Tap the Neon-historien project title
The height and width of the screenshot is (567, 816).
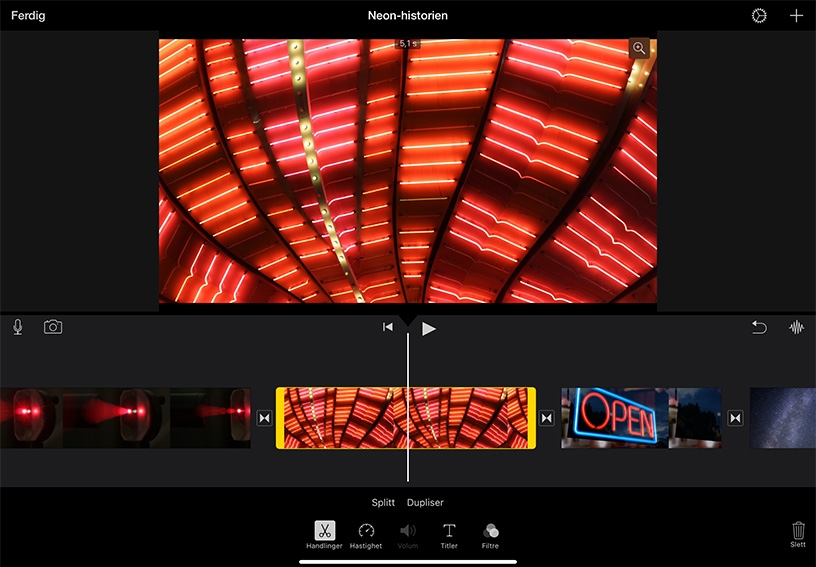(x=407, y=16)
